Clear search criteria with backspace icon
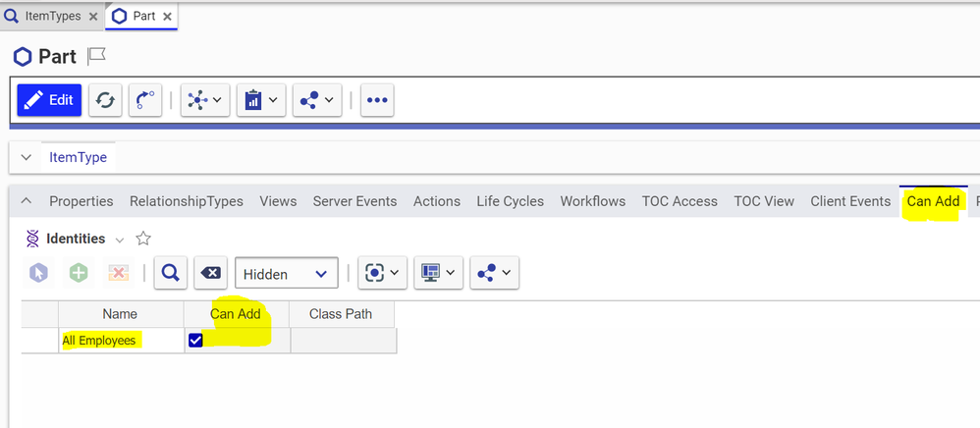The width and height of the screenshot is (980, 428). (x=210, y=274)
